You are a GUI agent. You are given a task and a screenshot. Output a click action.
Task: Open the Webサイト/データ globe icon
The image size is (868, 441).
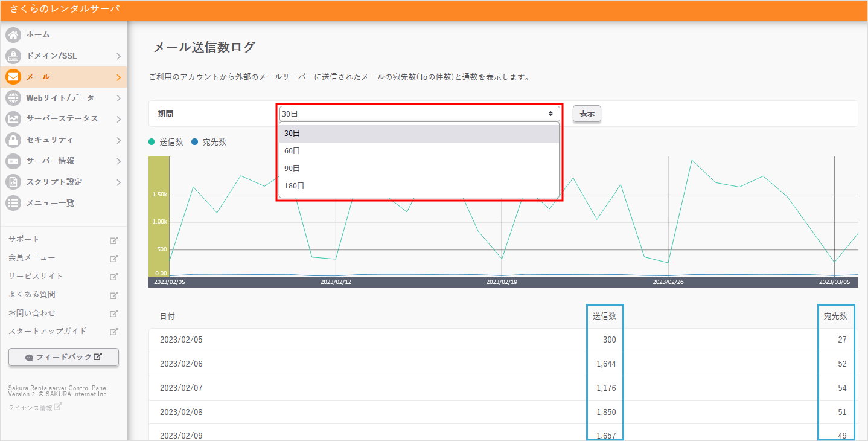(x=13, y=97)
